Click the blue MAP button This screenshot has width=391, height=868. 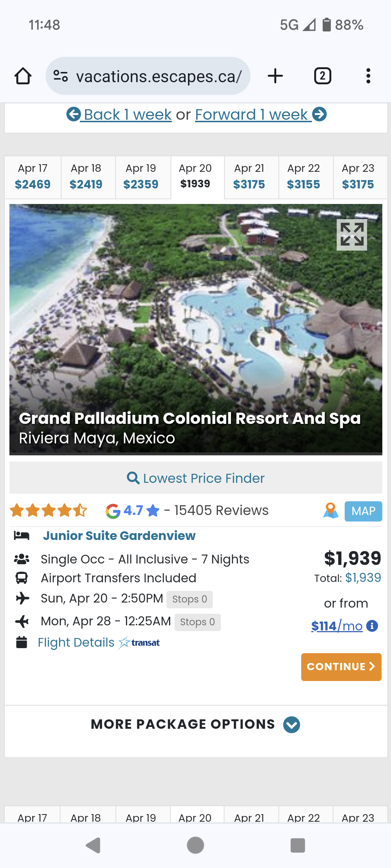363,511
